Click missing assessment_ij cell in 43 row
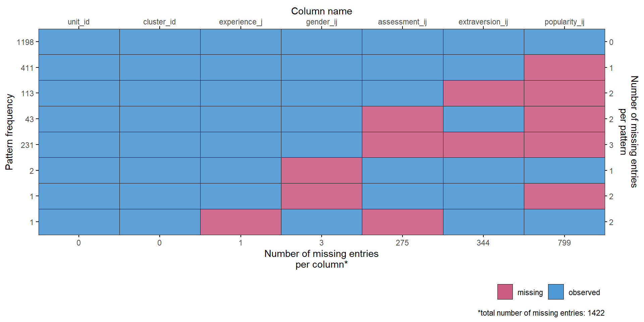 pos(402,119)
